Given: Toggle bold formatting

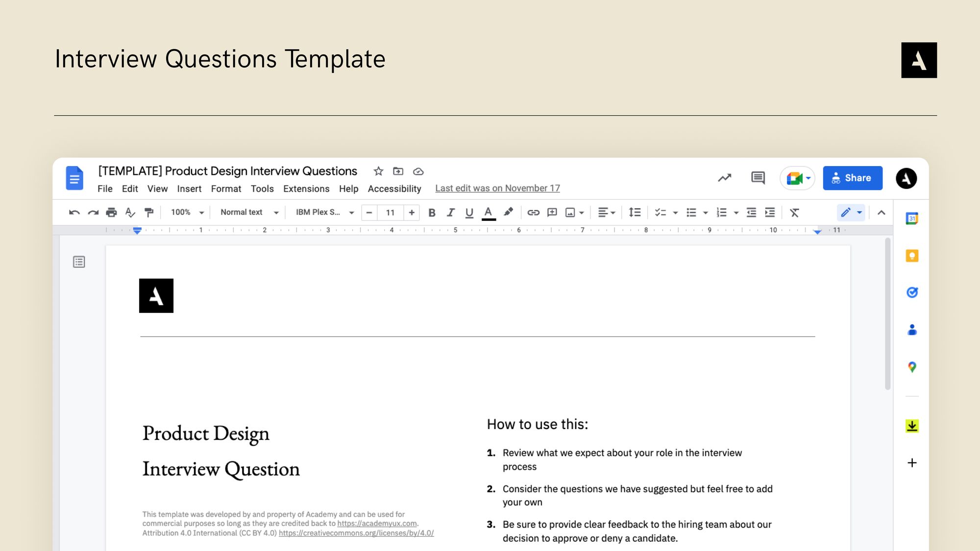Looking at the screenshot, I should 432,212.
